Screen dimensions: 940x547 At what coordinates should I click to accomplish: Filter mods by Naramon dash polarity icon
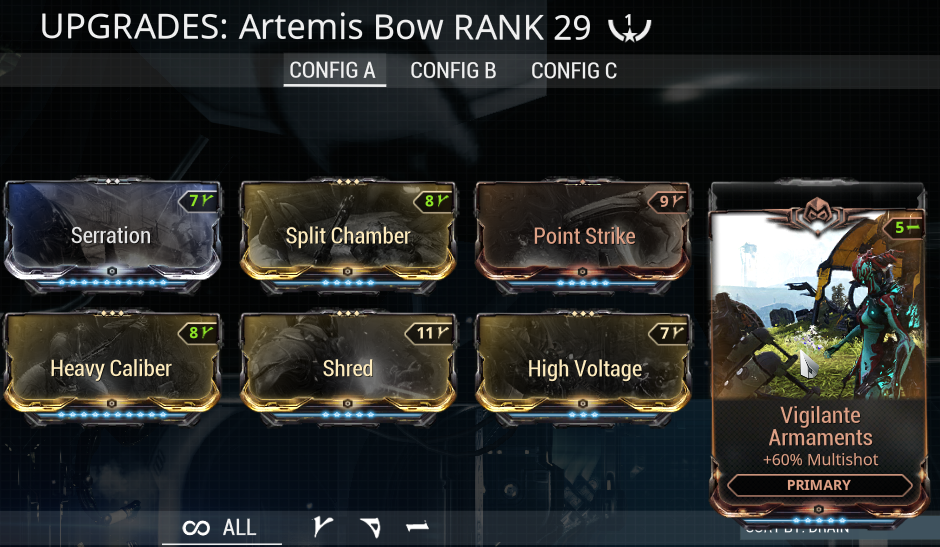click(417, 527)
